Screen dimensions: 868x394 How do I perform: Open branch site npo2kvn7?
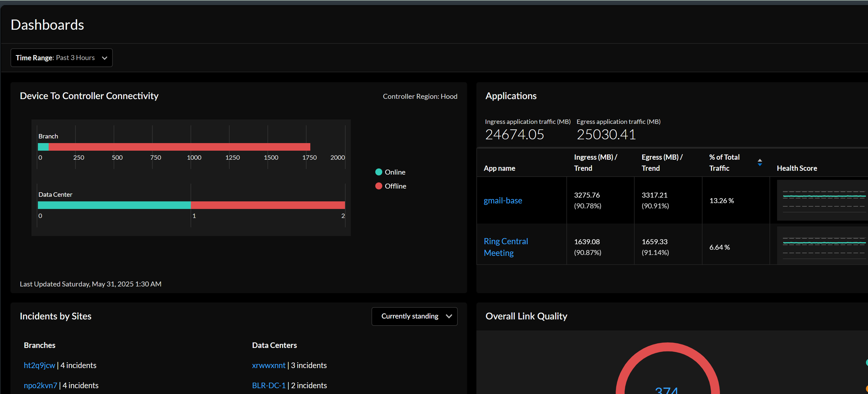41,385
